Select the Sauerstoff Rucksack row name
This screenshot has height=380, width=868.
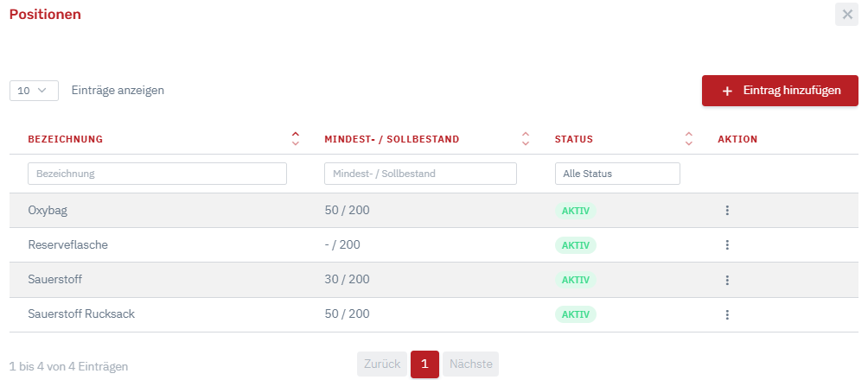pyautogui.click(x=81, y=314)
